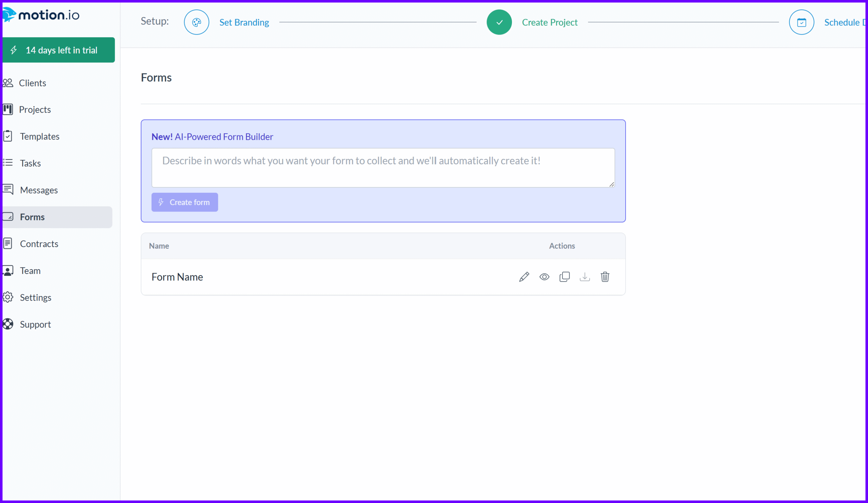Select the Clients icon in the sidebar
The height and width of the screenshot is (503, 868).
coord(8,83)
